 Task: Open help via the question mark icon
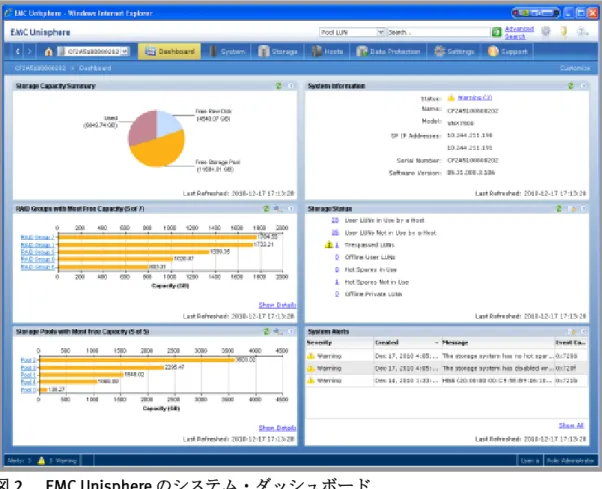(x=582, y=31)
